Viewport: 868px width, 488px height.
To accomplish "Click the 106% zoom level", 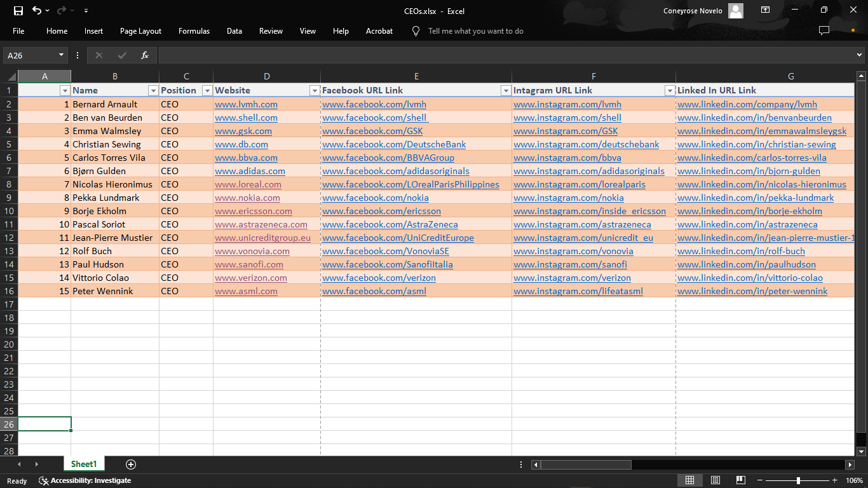I will click(x=854, y=481).
